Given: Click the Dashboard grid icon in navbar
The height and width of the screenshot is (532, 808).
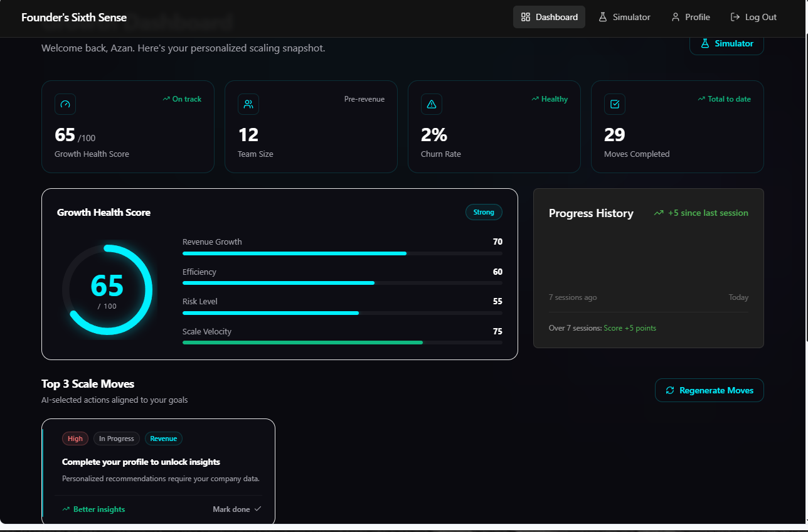Looking at the screenshot, I should (526, 17).
